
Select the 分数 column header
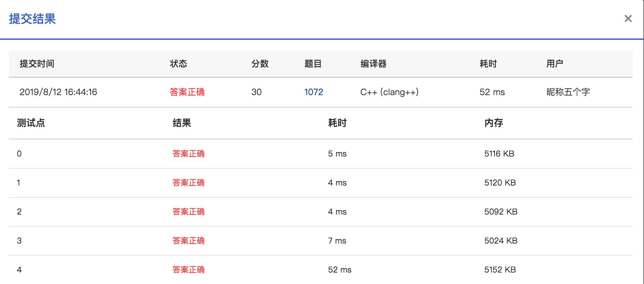click(260, 64)
